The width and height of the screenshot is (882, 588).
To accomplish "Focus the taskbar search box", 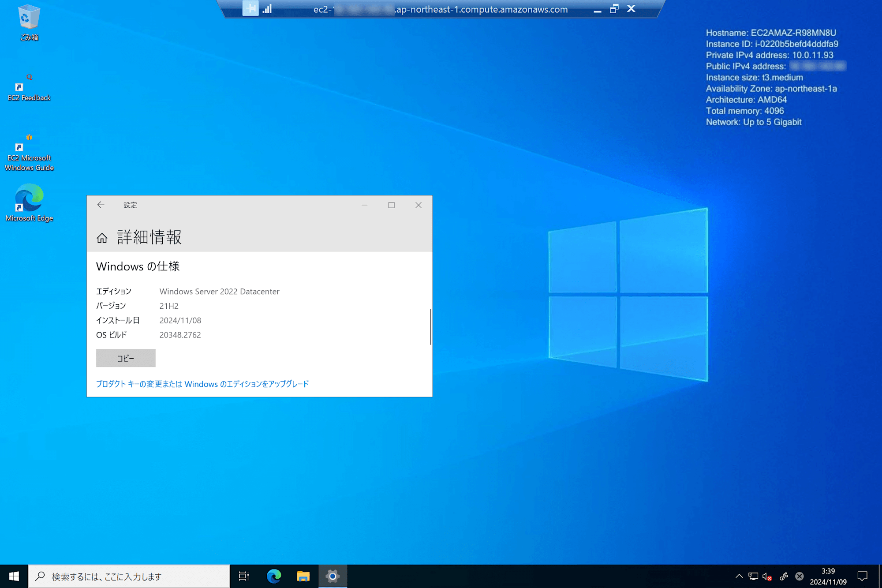I will [129, 576].
